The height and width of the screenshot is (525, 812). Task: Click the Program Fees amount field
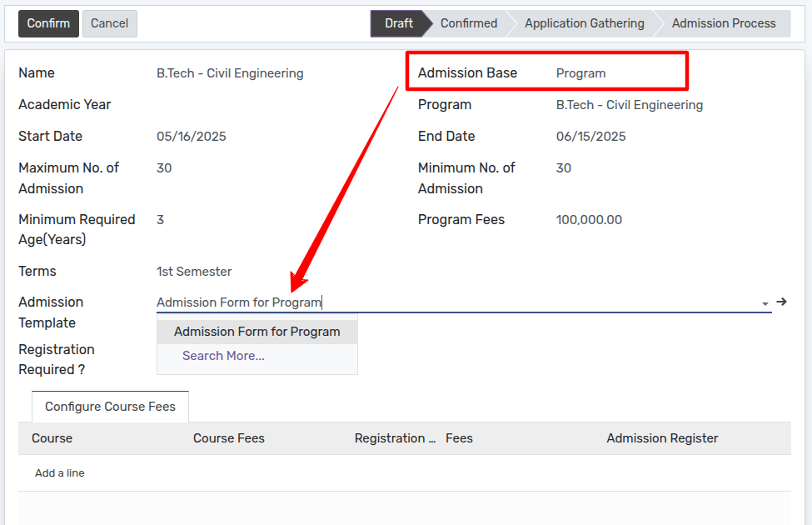589,220
